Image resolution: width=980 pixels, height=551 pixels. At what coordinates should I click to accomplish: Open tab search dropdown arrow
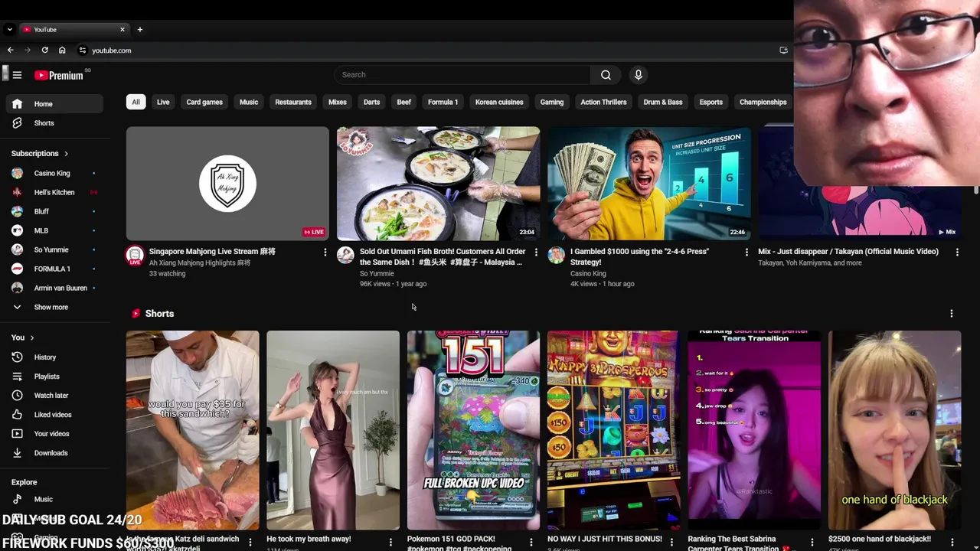[x=9, y=29]
